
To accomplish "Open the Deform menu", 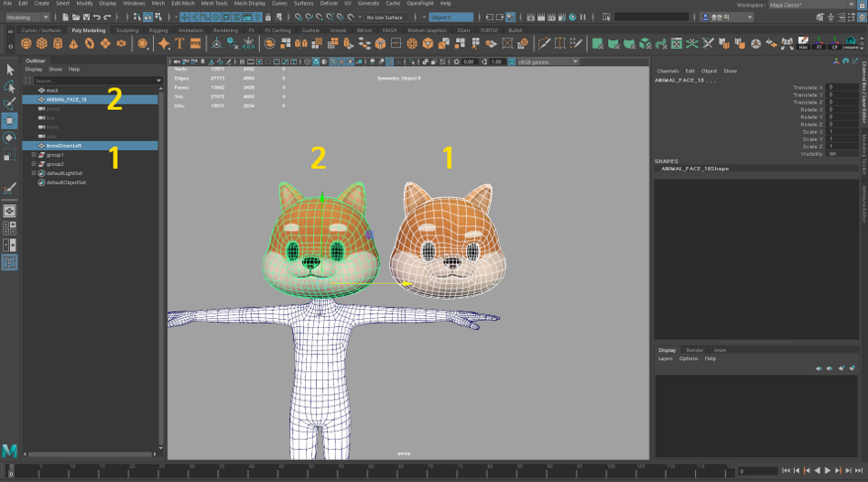I will 329,4.
